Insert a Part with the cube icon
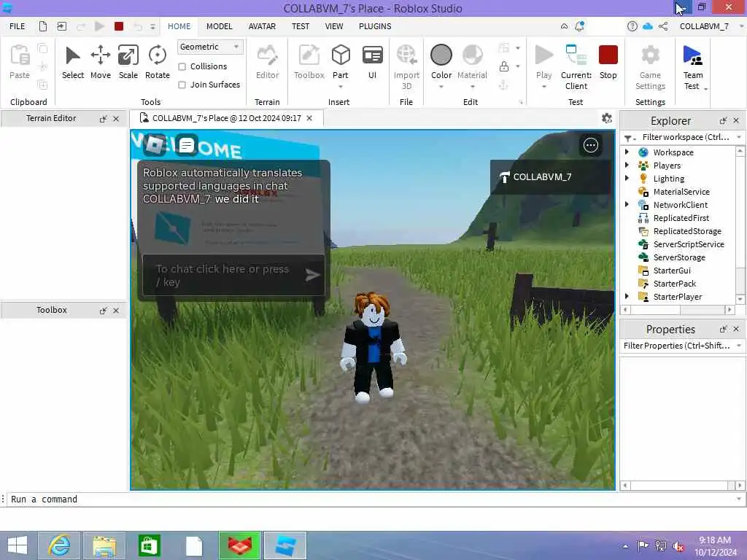This screenshot has width=747, height=560. 341,55
